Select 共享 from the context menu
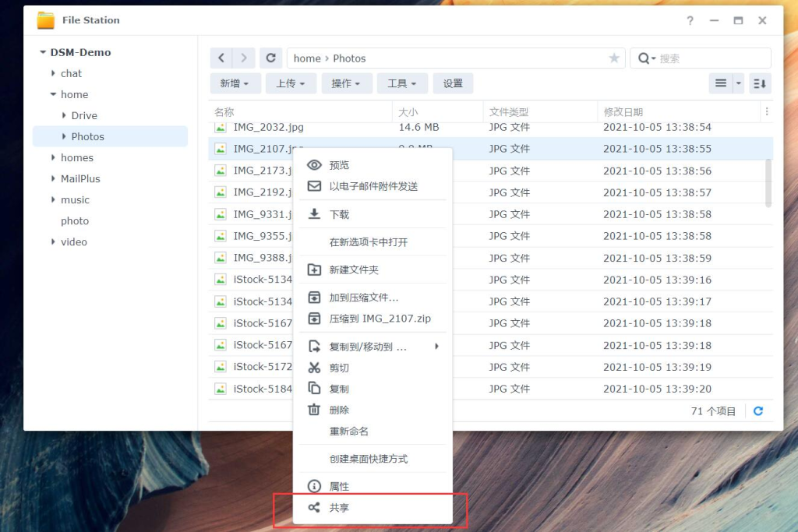This screenshot has height=532, width=798. (341, 507)
